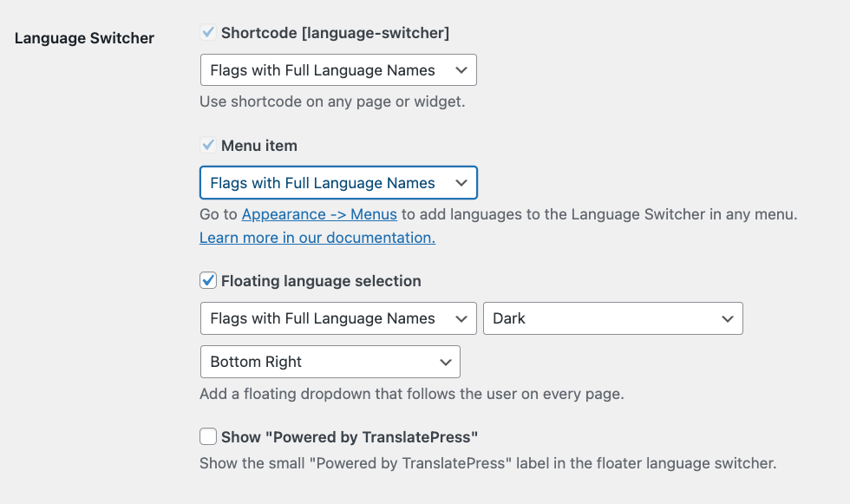Viewport: 850px width, 504px height.
Task: Click the Menu item label text
Action: pos(259,145)
